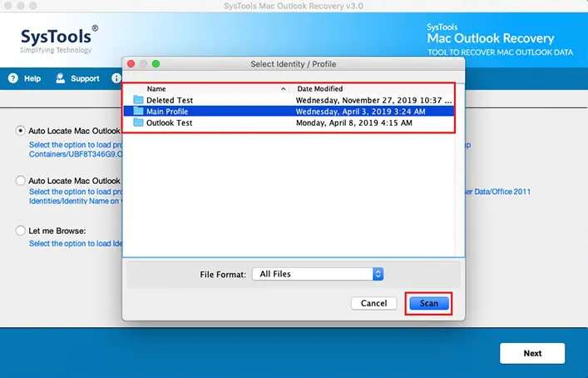Close the Select Identity dialog with red button
Screen dimensions: 588x378
(x=131, y=64)
